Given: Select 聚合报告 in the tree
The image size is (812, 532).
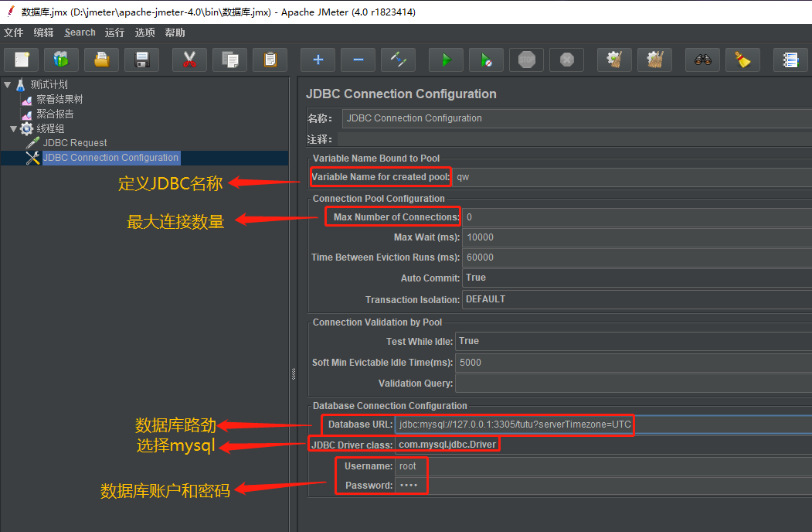Looking at the screenshot, I should click(x=55, y=114).
